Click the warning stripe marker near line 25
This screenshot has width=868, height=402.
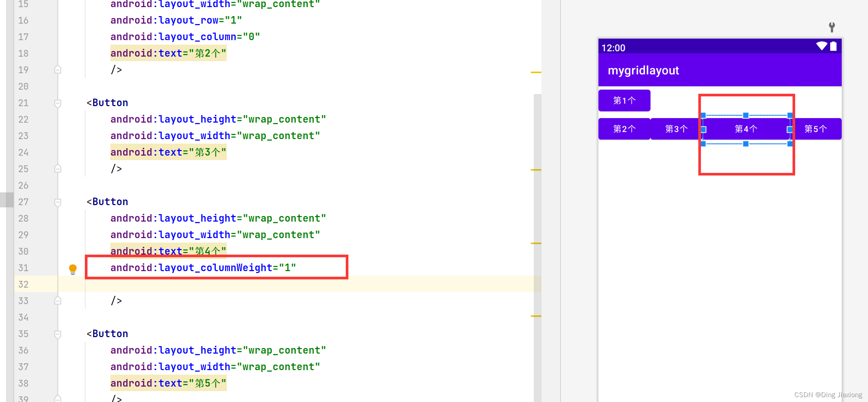tap(536, 170)
